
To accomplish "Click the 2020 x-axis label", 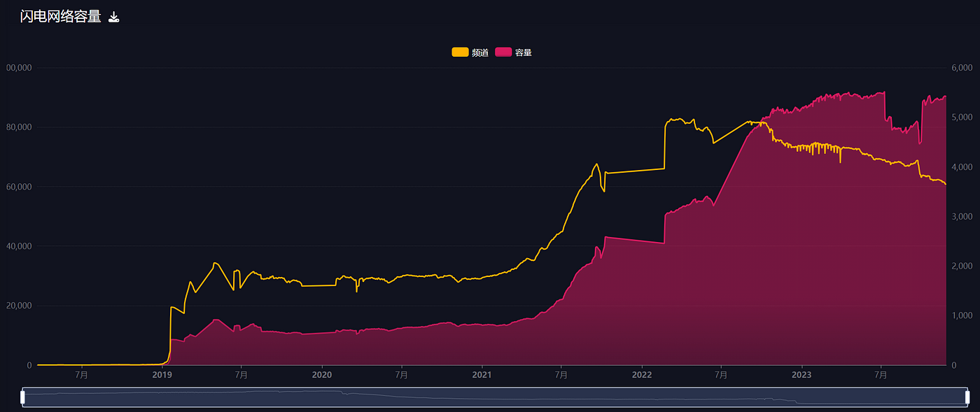I will 322,375.
